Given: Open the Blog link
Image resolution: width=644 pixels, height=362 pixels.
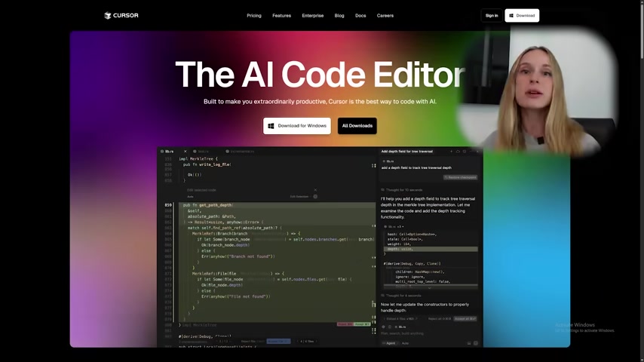Looking at the screenshot, I should coord(339,16).
